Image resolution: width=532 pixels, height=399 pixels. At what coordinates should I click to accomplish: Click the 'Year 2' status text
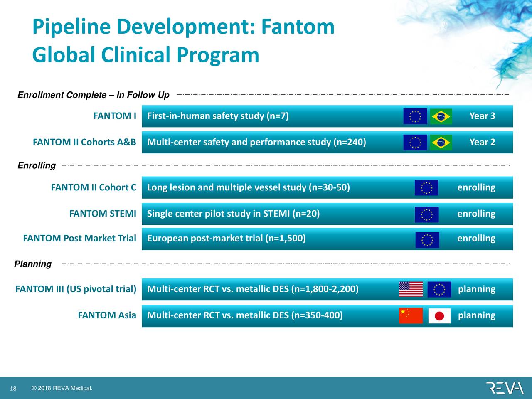click(x=482, y=142)
